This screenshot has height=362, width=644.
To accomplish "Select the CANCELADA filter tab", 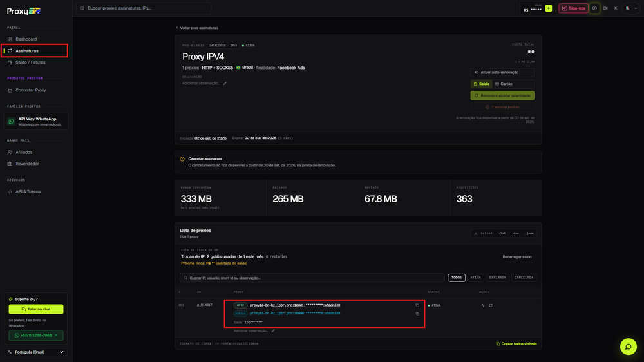I will click(524, 278).
